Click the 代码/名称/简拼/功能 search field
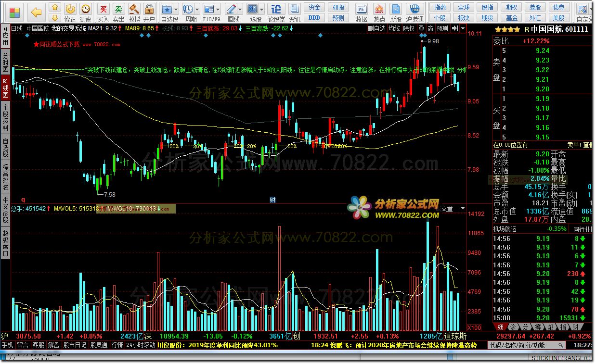The width and height of the screenshot is (596, 364). pos(527,345)
